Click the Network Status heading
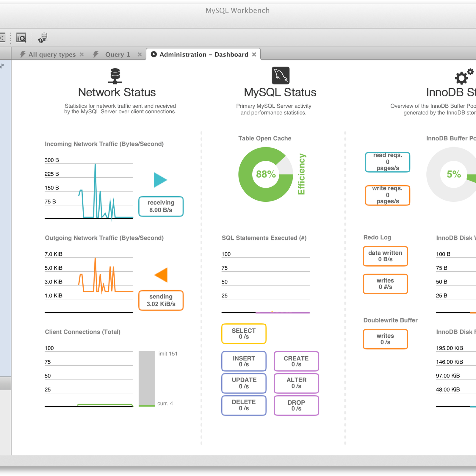The width and height of the screenshot is (476, 476). pos(117,92)
